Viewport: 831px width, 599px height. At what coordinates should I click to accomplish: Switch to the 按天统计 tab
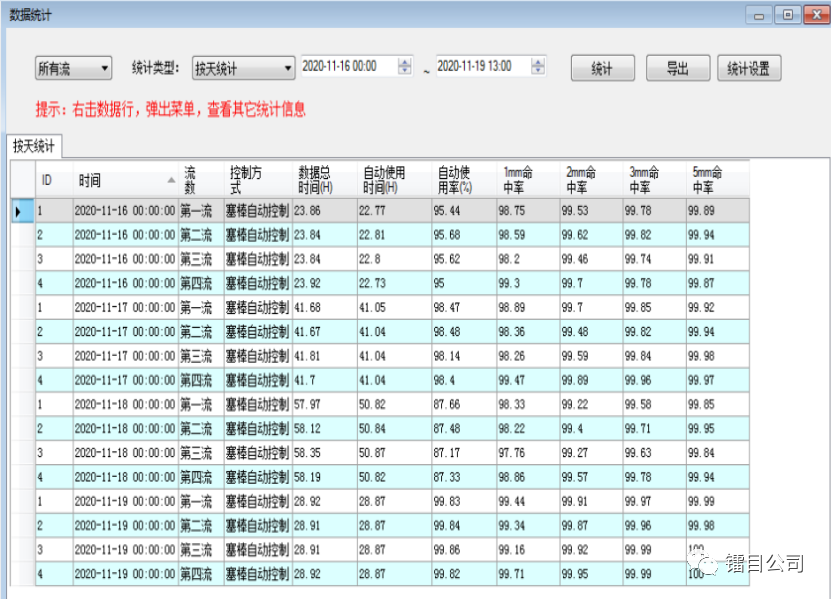[x=34, y=146]
